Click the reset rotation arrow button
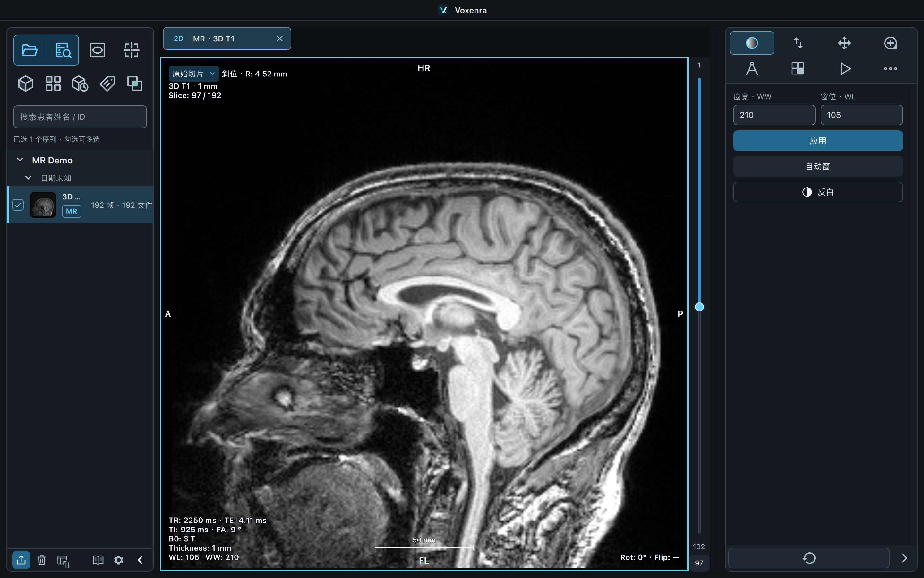 pos(809,558)
